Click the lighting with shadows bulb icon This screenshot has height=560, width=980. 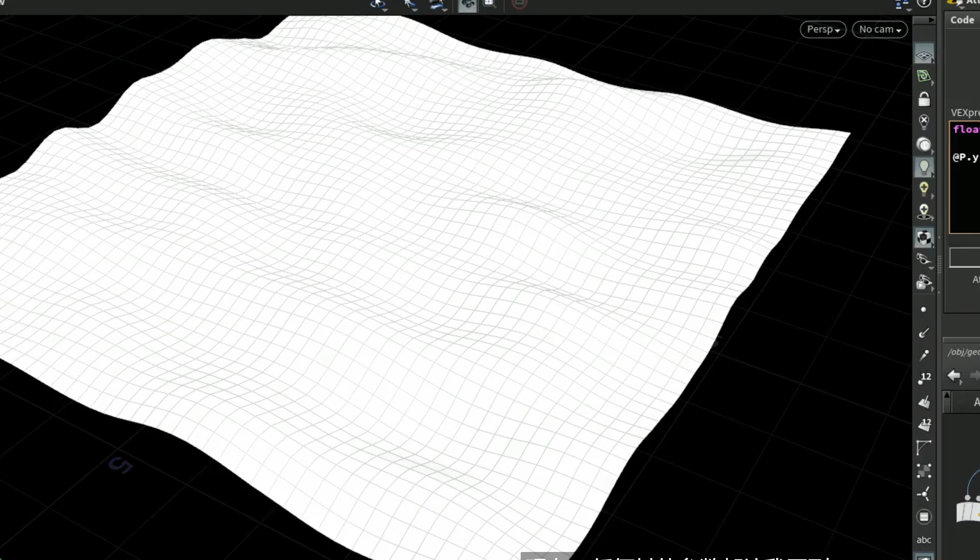(x=924, y=212)
